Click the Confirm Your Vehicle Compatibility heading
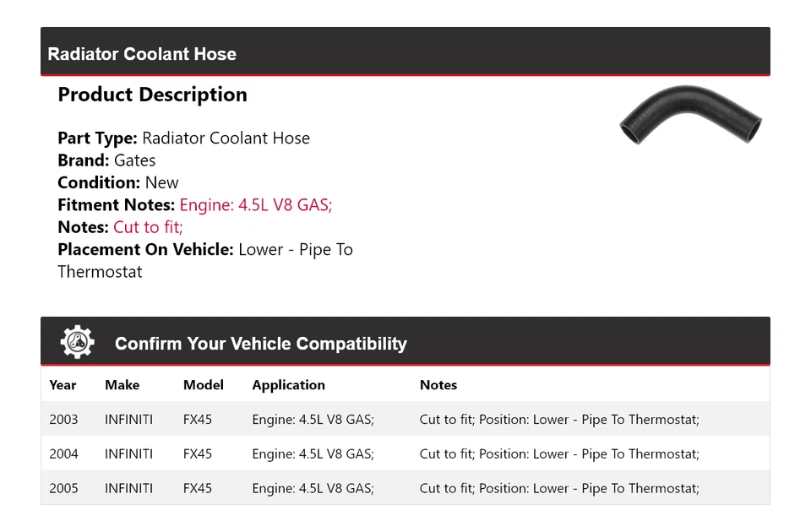 coord(260,344)
